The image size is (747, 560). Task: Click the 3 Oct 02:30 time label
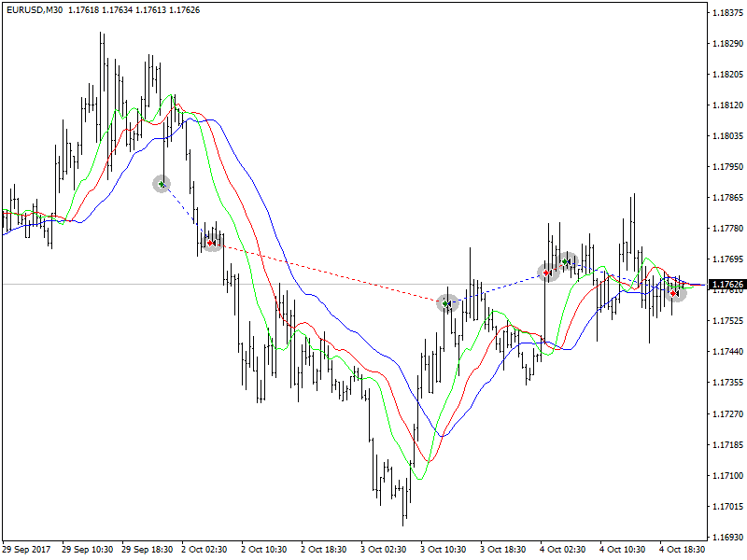(x=383, y=549)
